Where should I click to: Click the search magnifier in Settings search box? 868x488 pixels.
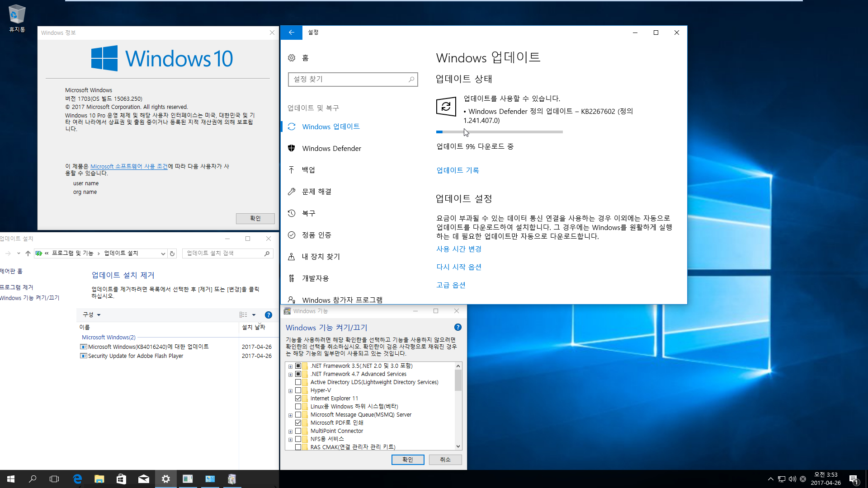coord(411,80)
